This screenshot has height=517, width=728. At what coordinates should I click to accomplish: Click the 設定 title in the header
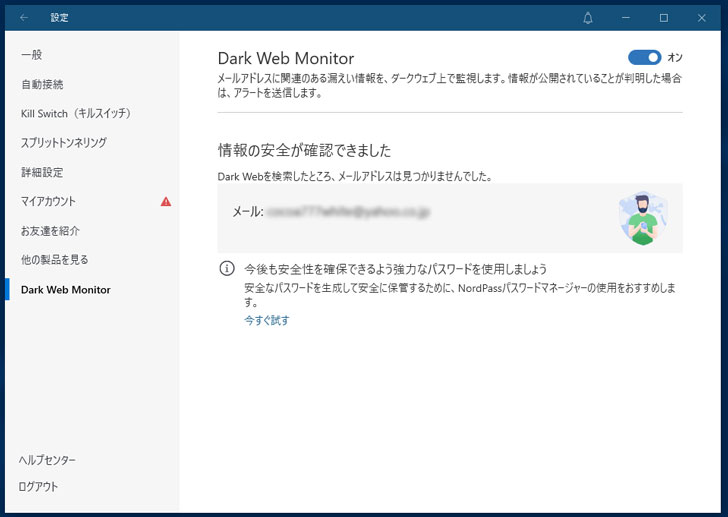click(59, 18)
